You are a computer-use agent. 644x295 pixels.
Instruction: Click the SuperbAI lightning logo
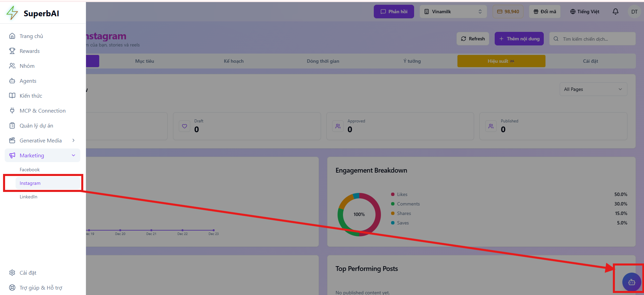point(12,13)
